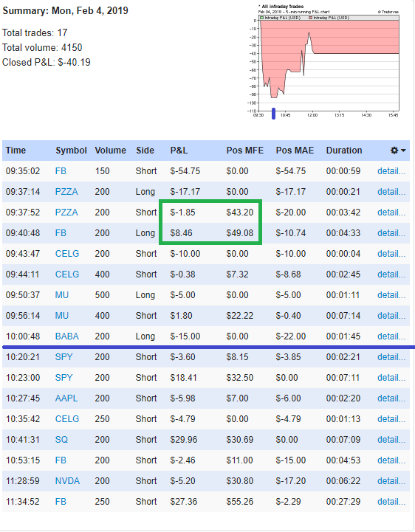The width and height of the screenshot is (415, 532).
Task: View detail for 09:40:48 FB trade
Action: 391,233
